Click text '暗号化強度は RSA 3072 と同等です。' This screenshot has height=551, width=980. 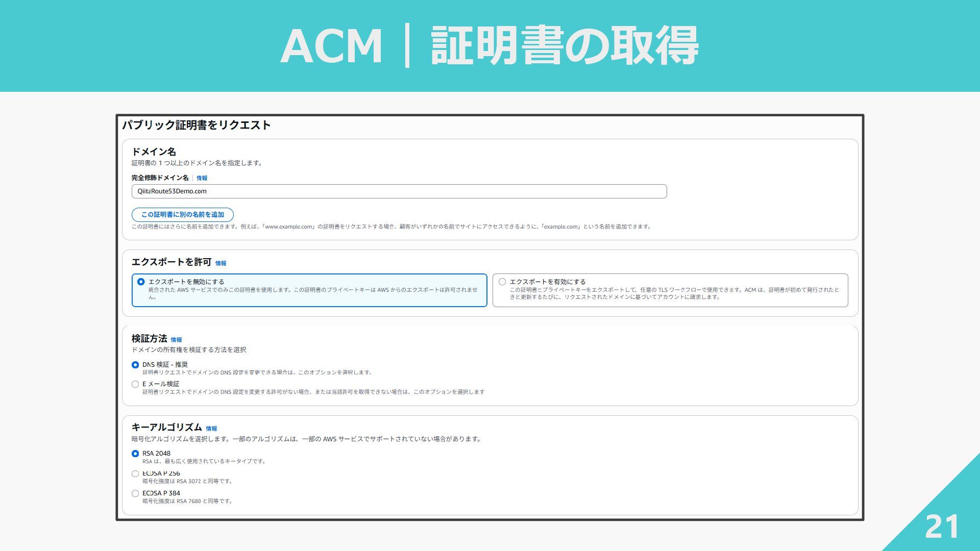click(188, 481)
